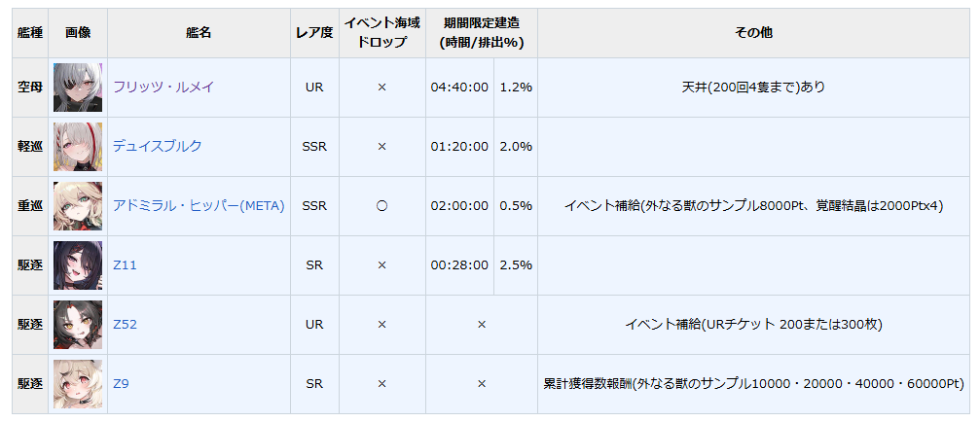This screenshot has width=980, height=422.
Task: Visit the Z9 ship link
Action: (121, 384)
